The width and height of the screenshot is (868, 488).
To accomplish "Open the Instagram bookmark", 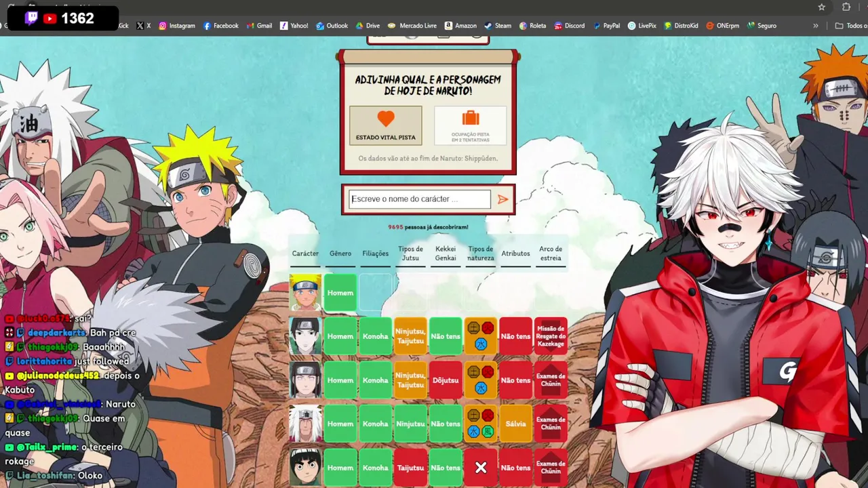I will click(177, 26).
